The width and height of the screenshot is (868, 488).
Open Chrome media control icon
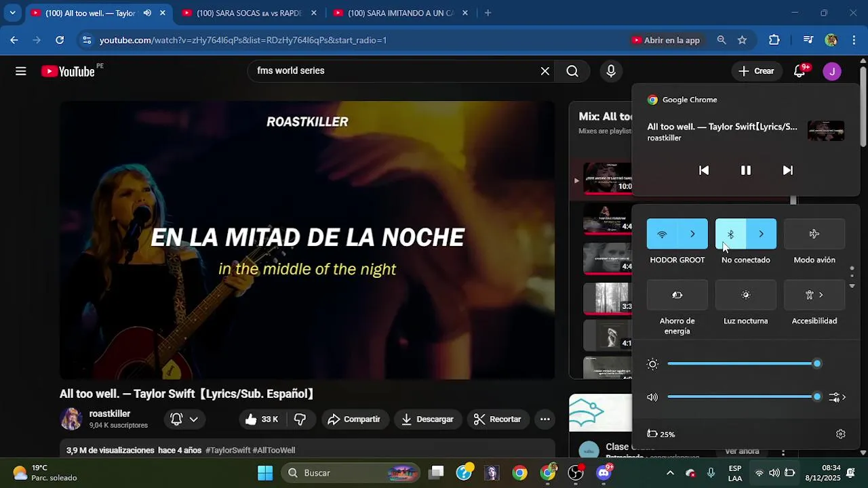click(x=808, y=40)
